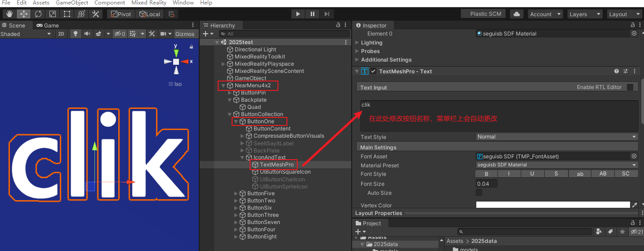This screenshot has width=644, height=251.
Task: Open Hierarchy panel options menu
Action: [x=346, y=25]
